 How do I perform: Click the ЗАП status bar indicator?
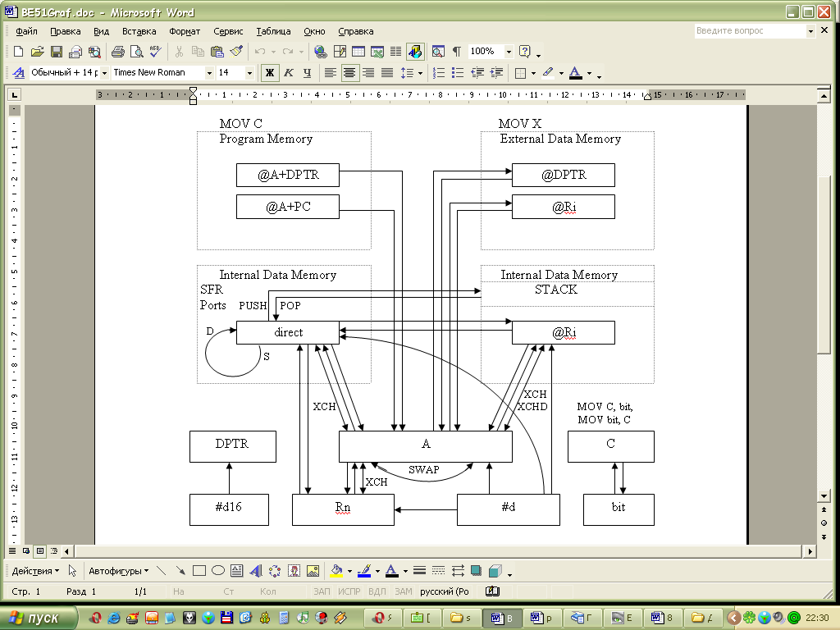(322, 591)
